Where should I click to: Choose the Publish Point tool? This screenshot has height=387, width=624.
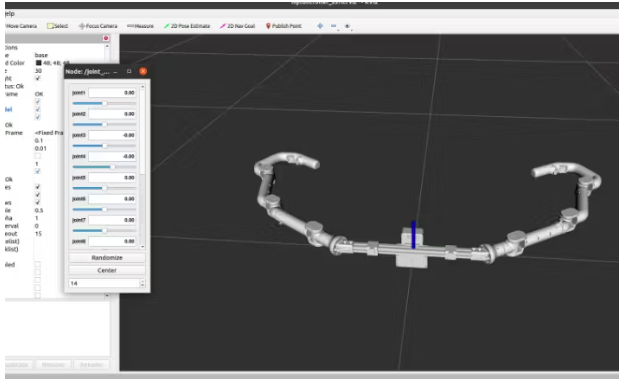pos(284,26)
